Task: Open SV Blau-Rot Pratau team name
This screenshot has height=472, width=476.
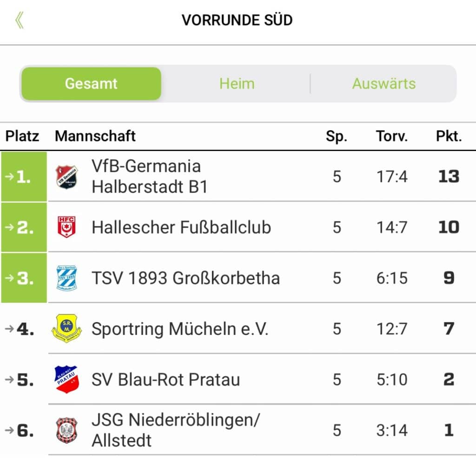Action: 166,379
